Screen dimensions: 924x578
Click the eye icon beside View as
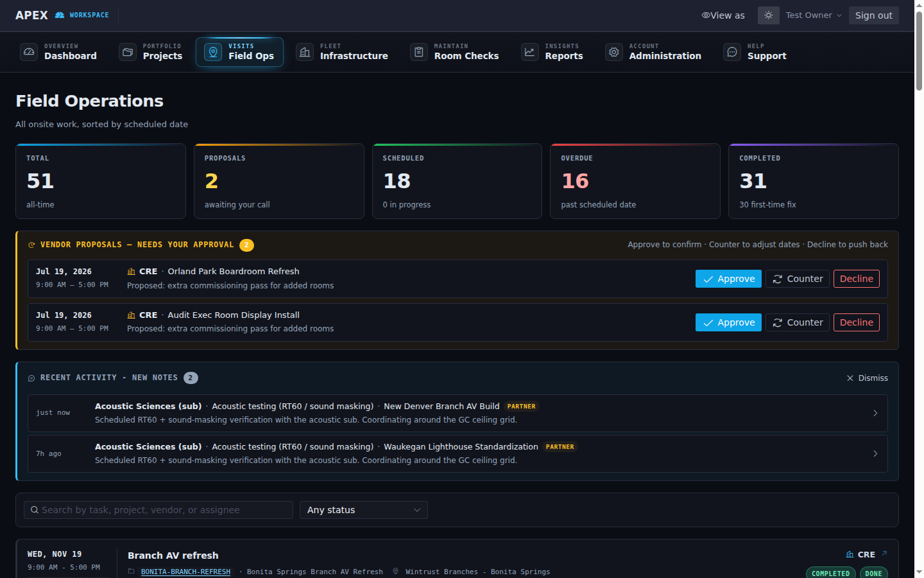click(705, 15)
